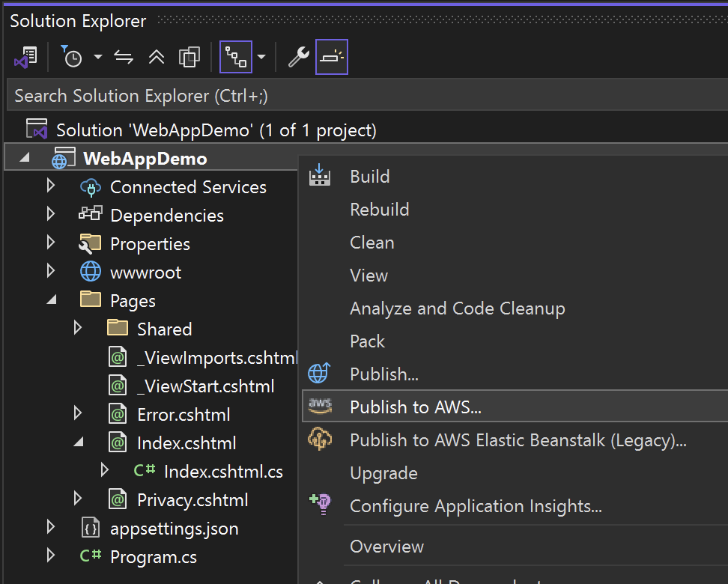
Task: Expand the Dependencies node
Action: click(x=51, y=214)
